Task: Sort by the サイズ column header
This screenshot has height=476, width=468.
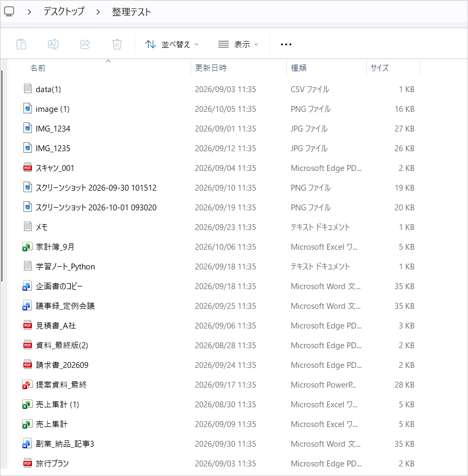Action: pos(380,68)
